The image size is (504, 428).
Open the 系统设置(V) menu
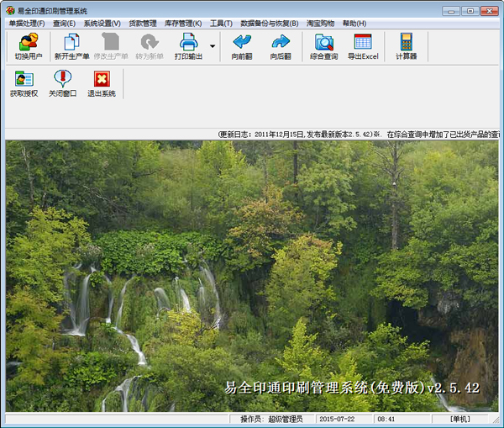[102, 24]
